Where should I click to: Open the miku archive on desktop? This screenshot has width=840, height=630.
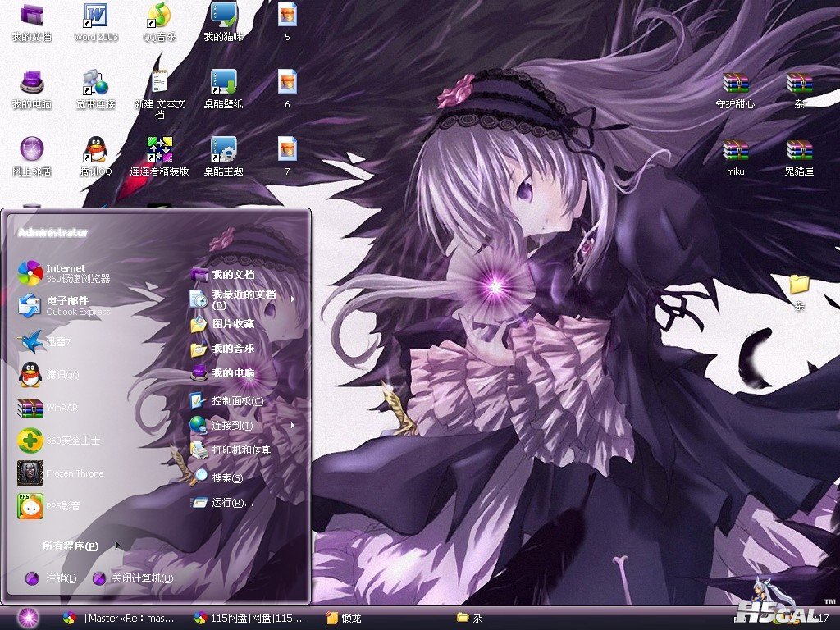click(x=736, y=151)
